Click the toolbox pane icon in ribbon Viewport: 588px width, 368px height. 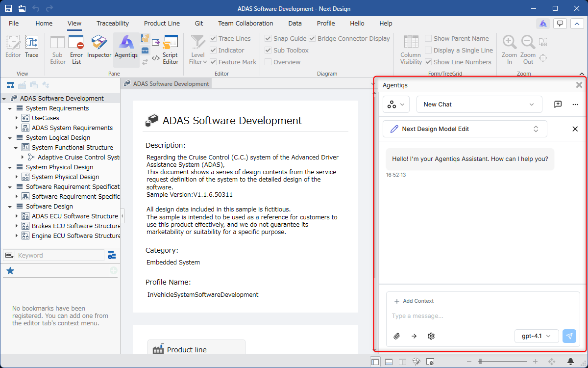[x=145, y=50]
